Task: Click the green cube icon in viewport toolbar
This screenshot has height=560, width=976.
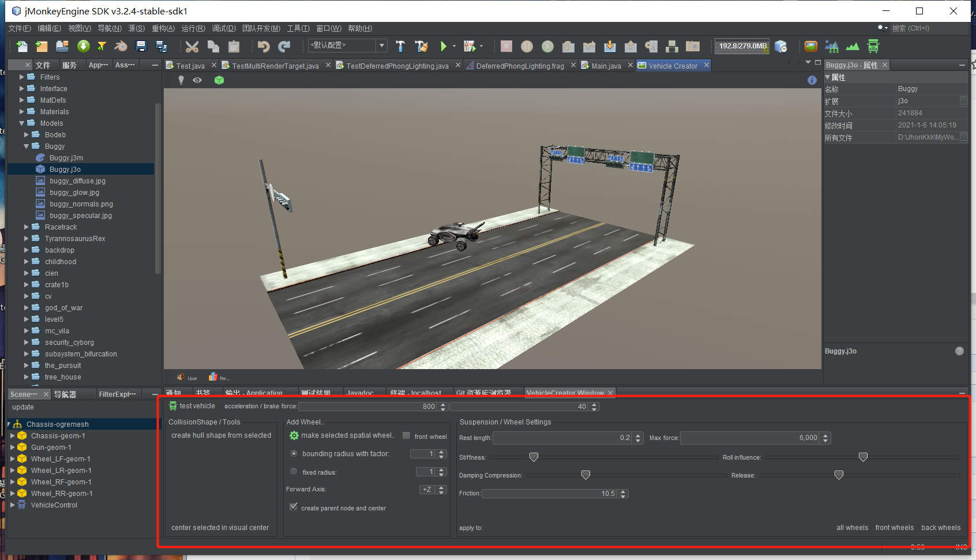Action: [219, 80]
